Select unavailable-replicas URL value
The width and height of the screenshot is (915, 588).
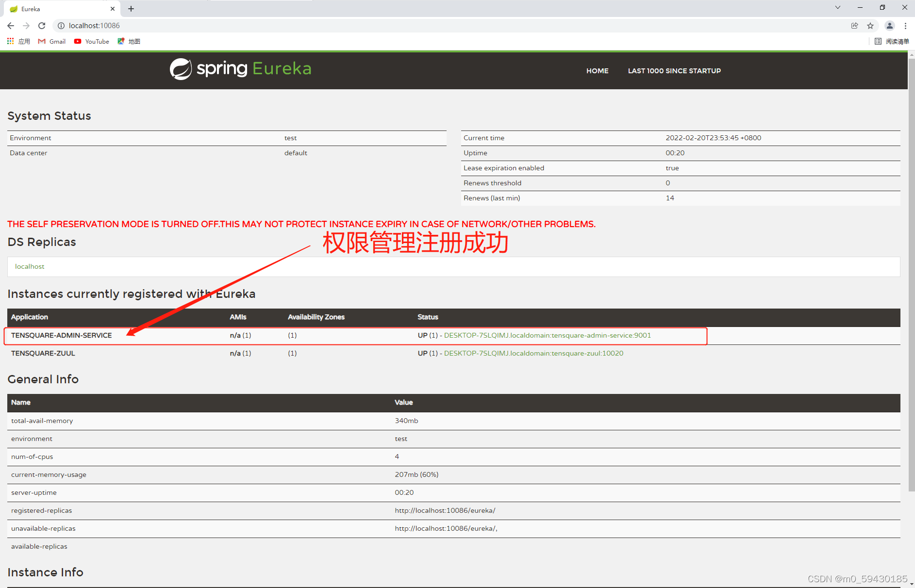[446, 528]
